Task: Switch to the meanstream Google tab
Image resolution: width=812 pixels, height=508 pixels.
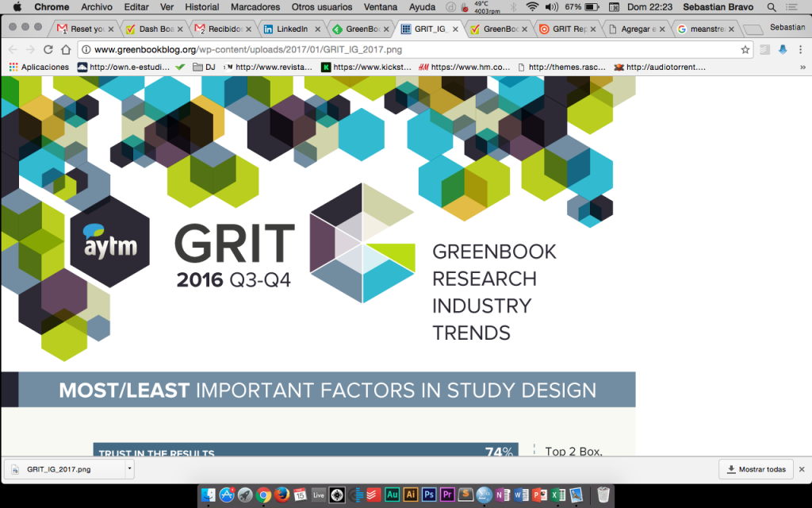Action: [x=705, y=29]
